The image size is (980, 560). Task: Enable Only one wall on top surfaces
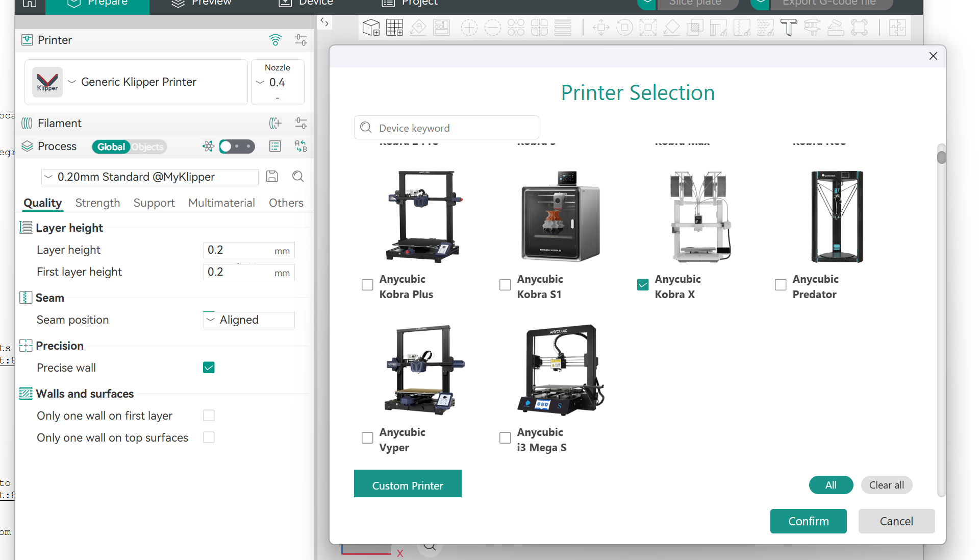pyautogui.click(x=209, y=437)
